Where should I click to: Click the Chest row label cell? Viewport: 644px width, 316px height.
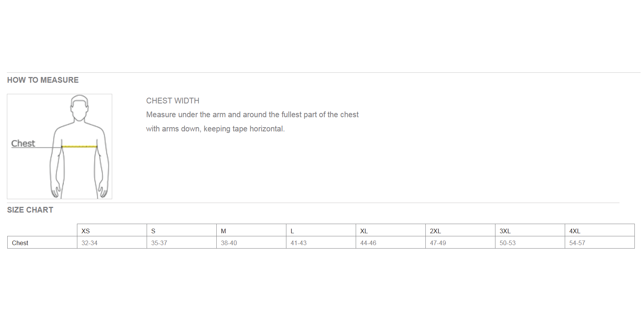pyautogui.click(x=42, y=242)
